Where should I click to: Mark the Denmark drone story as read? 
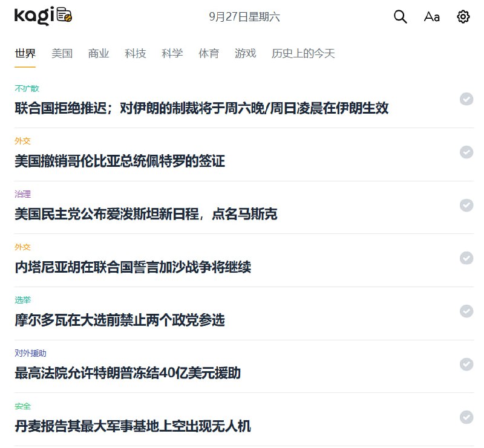click(466, 418)
